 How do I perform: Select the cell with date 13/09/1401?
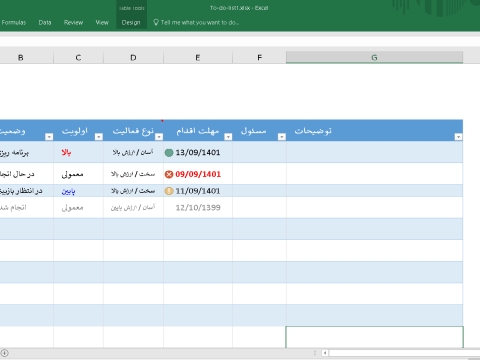pyautogui.click(x=198, y=152)
